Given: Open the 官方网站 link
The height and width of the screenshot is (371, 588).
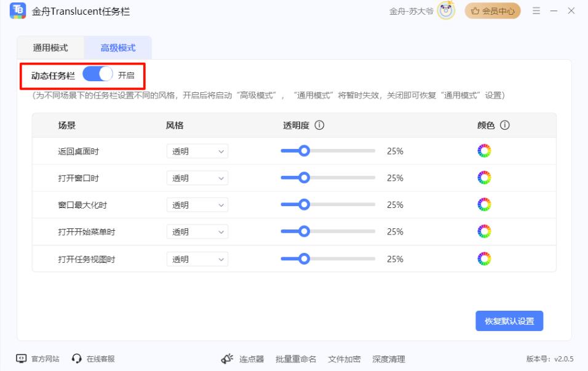Looking at the screenshot, I should pos(45,359).
